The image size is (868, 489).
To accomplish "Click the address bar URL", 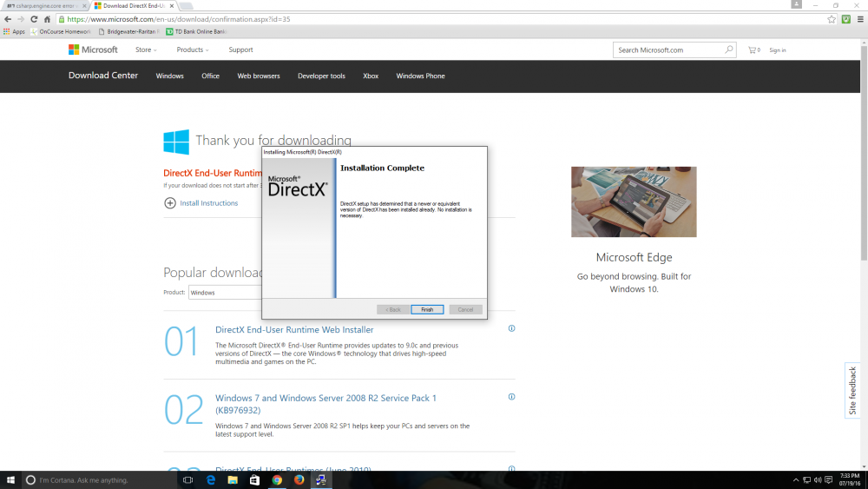I will (179, 19).
